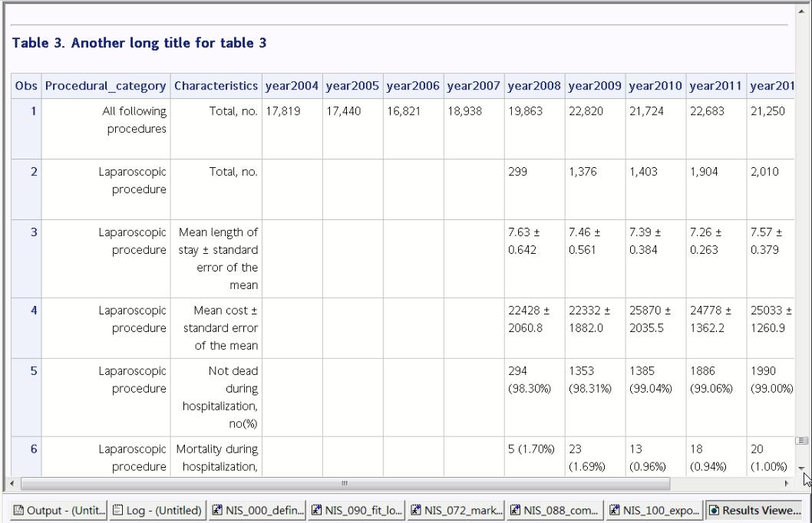Click the 7.39 ± 0.384 cell
The width and height of the screenshot is (812, 523).
[x=655, y=258]
